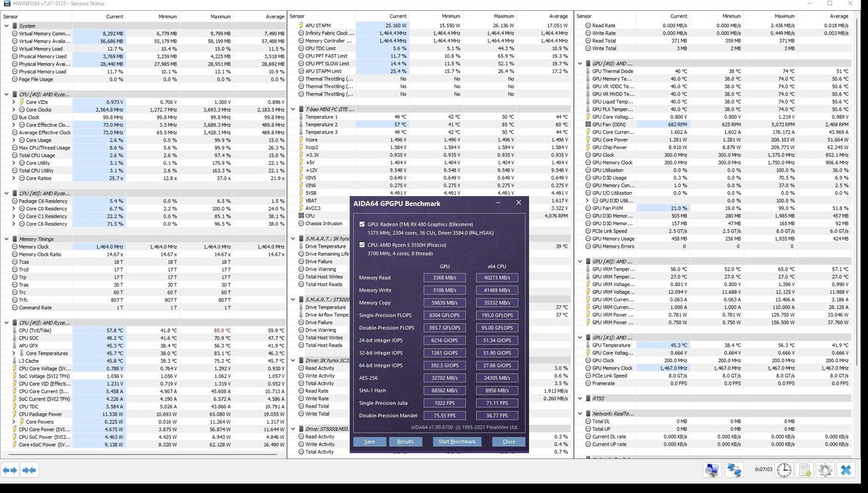Expand the Core Usage row

pyautogui.click(x=14, y=140)
